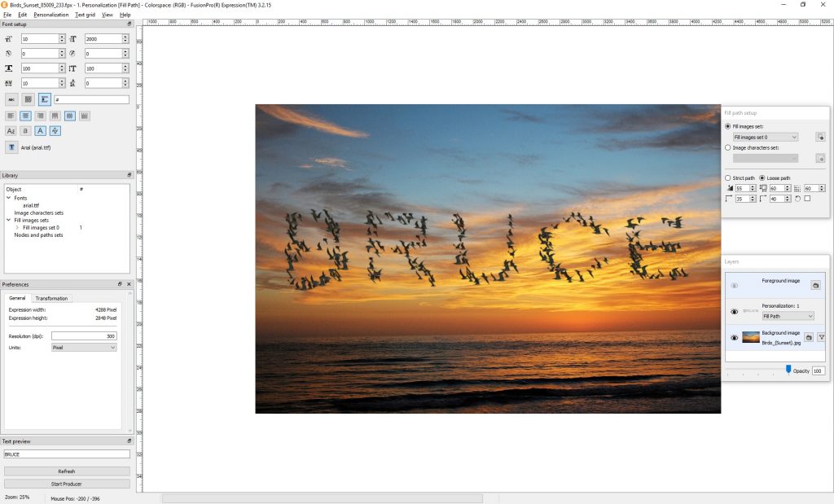Click the Refresh button in Text preview
This screenshot has width=834, height=504.
pos(66,471)
